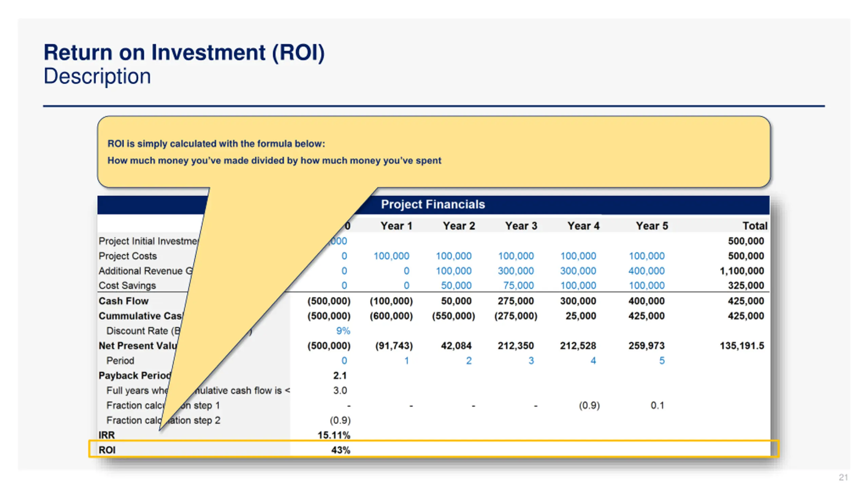Click the 'Return on Investment (ROI)' title
The height and width of the screenshot is (488, 868).
(184, 53)
